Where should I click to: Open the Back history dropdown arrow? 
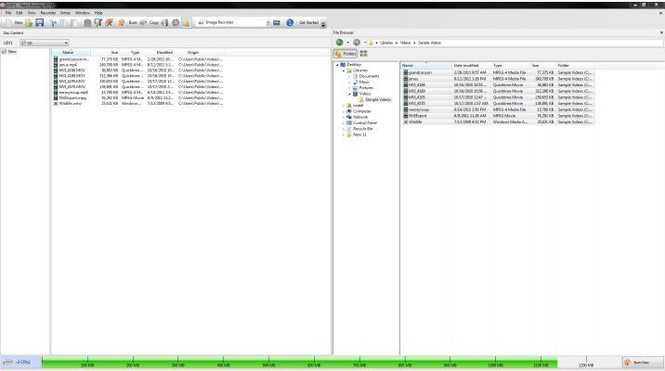tap(348, 42)
